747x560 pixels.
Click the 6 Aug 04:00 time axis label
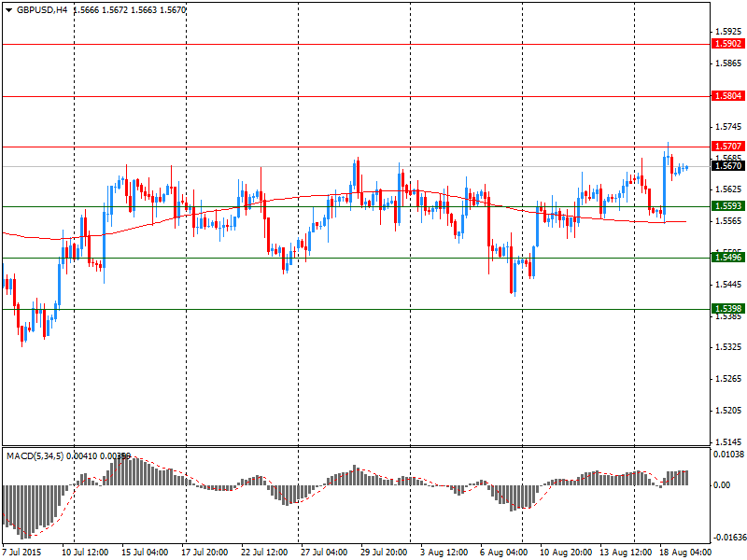tap(503, 553)
